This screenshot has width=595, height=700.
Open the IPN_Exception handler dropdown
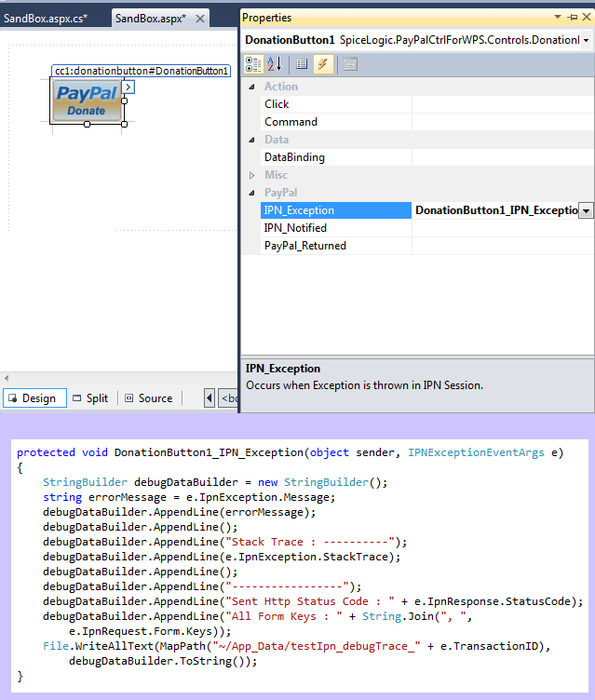586,210
